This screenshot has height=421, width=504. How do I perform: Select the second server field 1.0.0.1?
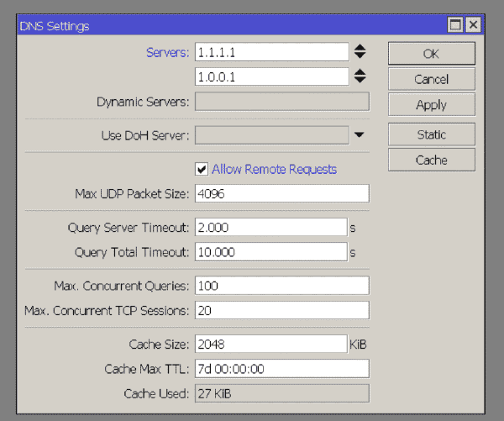pos(271,76)
